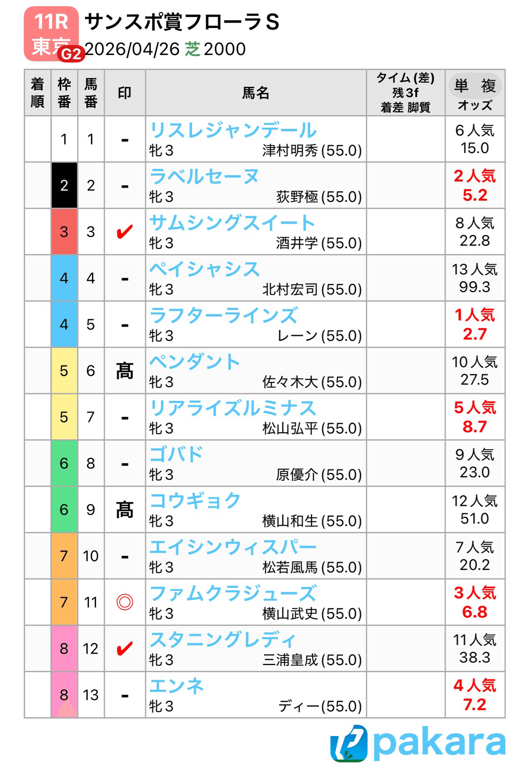Click the 11R 東京 G2 race badge
532x771 pixels.
click(52, 34)
